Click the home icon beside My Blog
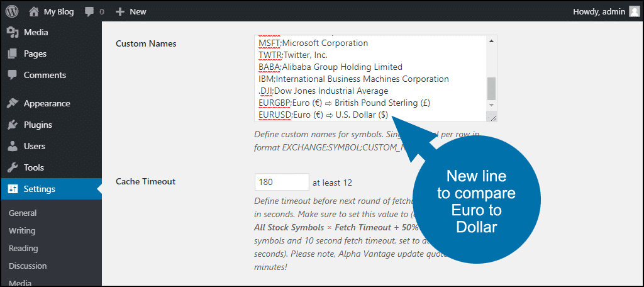Viewport: 644px width, 287px height. click(34, 11)
